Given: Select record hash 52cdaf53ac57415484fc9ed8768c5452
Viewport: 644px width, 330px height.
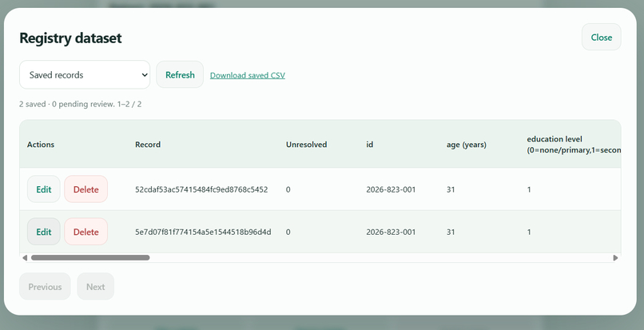Looking at the screenshot, I should [x=201, y=189].
